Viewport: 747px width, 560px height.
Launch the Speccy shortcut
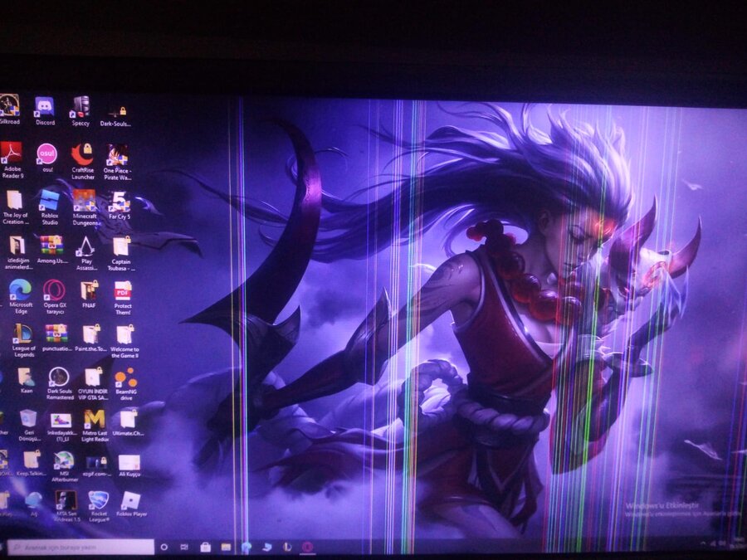(80, 111)
